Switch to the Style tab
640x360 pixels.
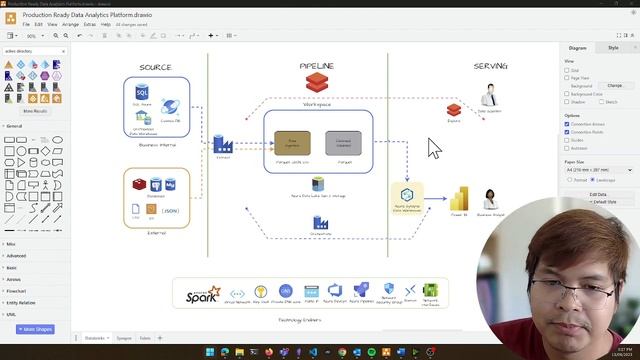613,48
